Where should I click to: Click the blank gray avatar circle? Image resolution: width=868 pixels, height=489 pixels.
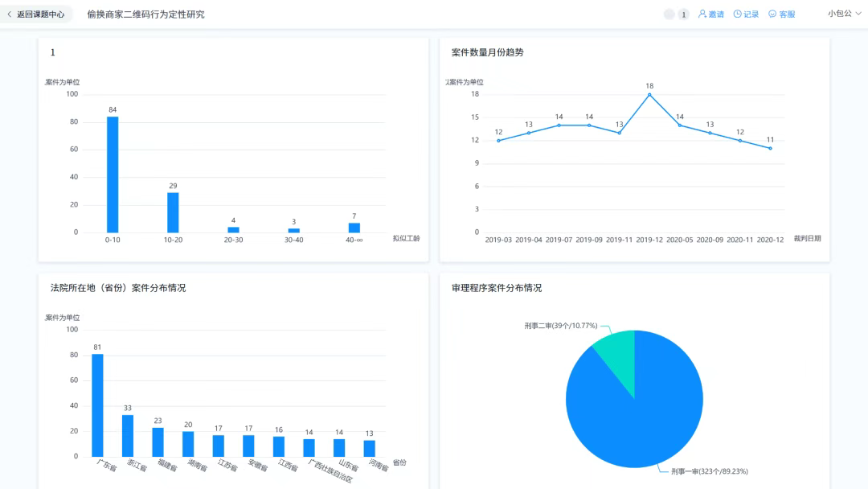(x=669, y=14)
